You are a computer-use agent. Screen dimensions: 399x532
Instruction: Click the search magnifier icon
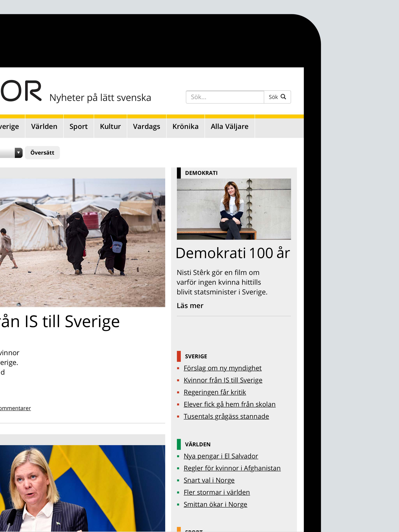(x=283, y=97)
